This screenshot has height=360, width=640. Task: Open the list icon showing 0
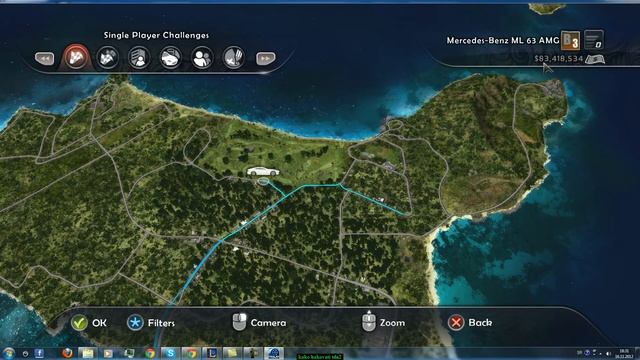coord(594,40)
